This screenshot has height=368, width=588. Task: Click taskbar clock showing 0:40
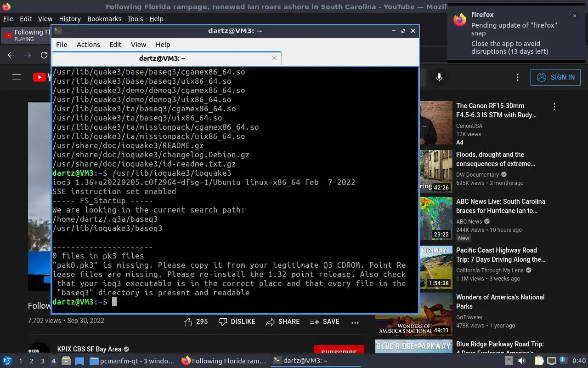coord(579,361)
